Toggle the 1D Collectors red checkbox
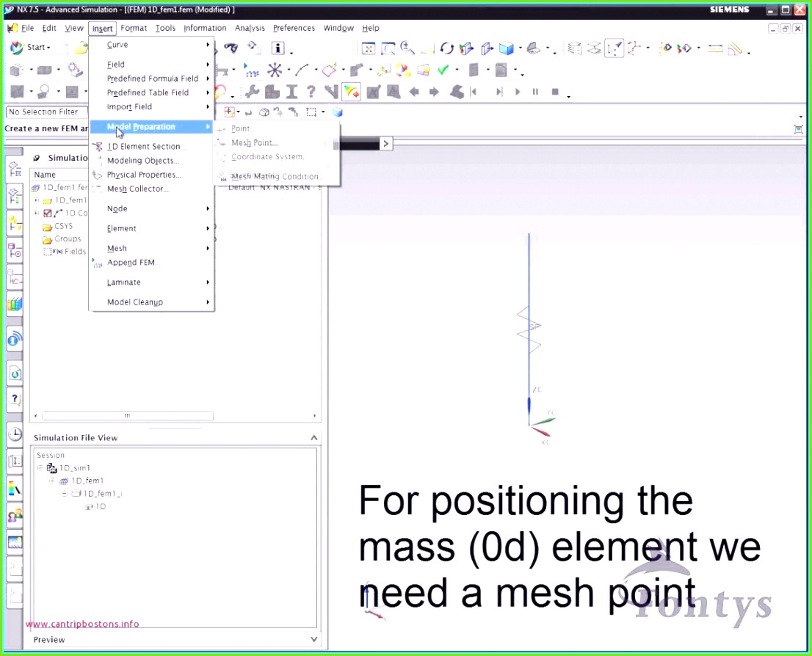 (48, 213)
